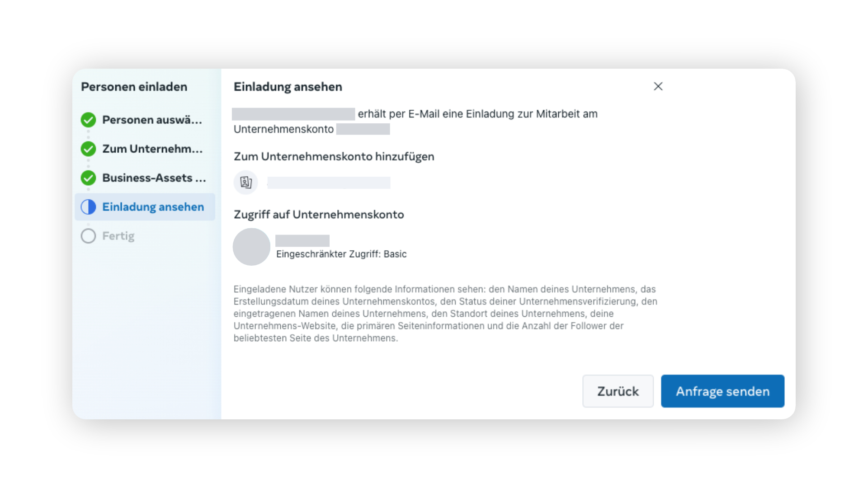Click the Zum Unternehmenskonto hinzufügen heading
Viewport: 868px width, 488px height.
[334, 156]
